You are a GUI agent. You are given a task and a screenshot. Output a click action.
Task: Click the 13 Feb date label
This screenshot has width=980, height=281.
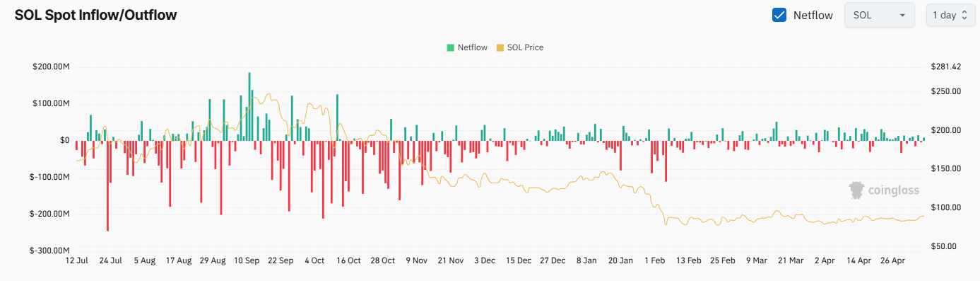[689, 260]
